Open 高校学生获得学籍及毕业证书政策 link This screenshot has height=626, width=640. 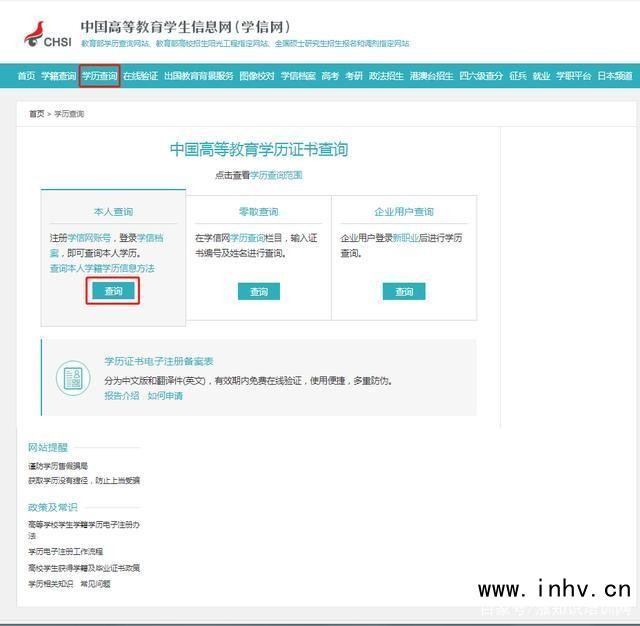[x=84, y=568]
